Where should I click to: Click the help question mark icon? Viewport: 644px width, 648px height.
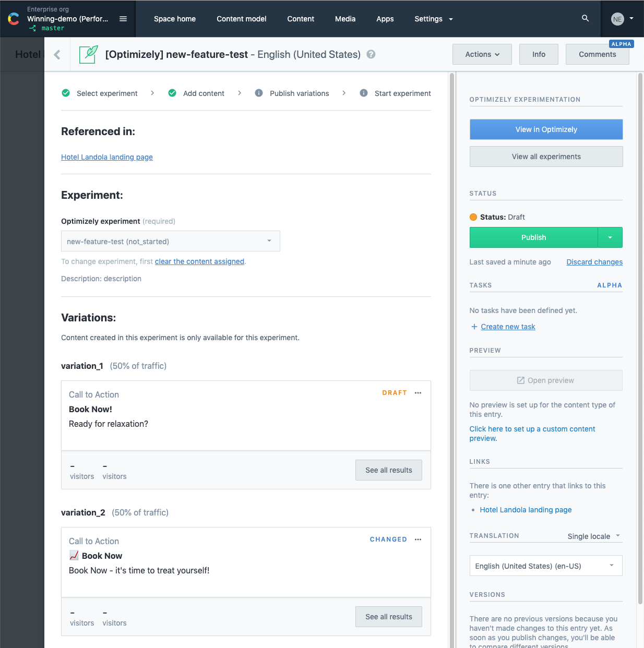(371, 54)
